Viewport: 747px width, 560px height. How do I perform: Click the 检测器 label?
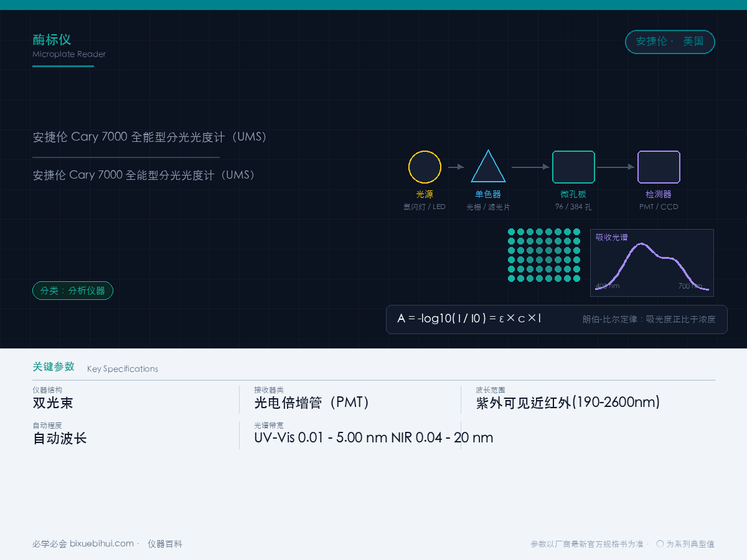click(659, 194)
